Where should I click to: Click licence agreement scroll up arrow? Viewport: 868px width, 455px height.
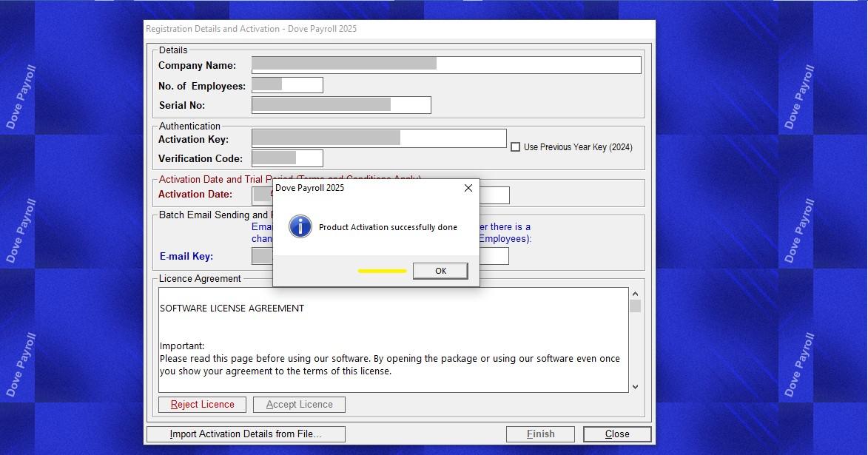coord(635,294)
